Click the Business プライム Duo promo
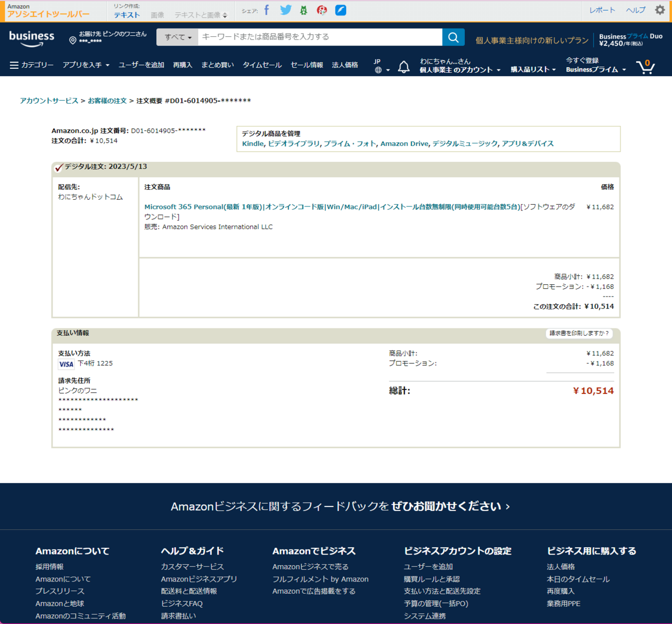672x624 pixels. point(631,40)
